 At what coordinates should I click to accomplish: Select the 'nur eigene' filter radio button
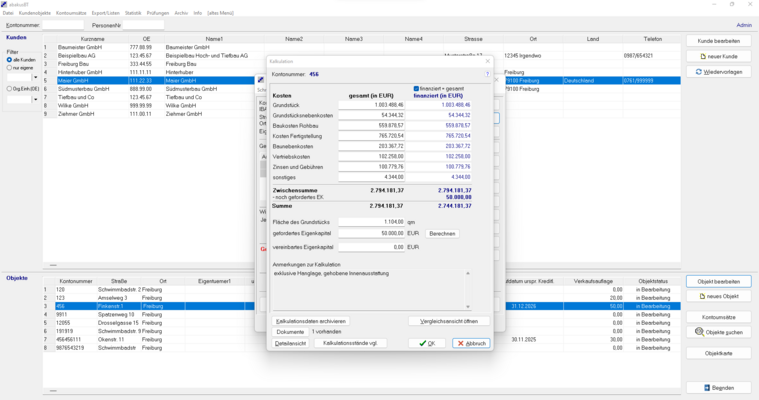point(10,68)
